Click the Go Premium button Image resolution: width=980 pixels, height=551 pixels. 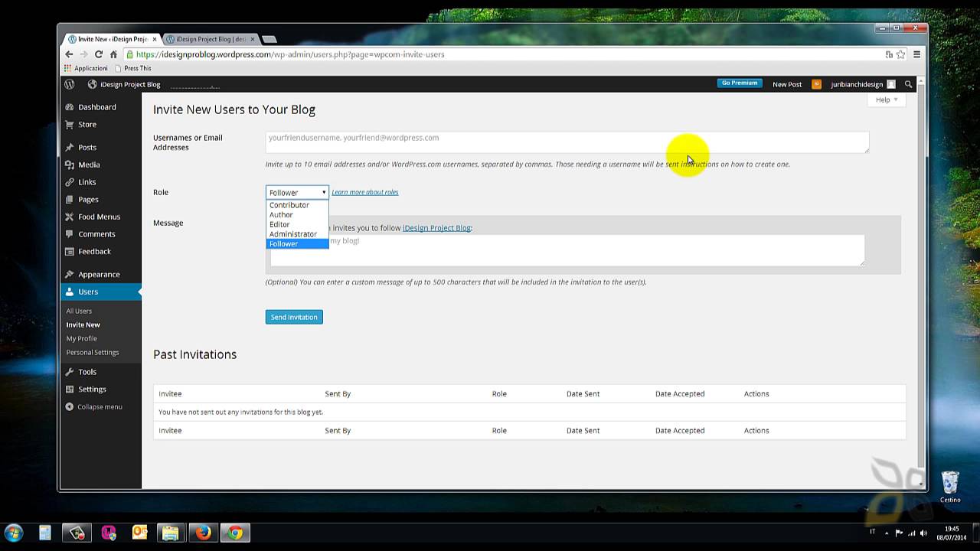tap(740, 83)
